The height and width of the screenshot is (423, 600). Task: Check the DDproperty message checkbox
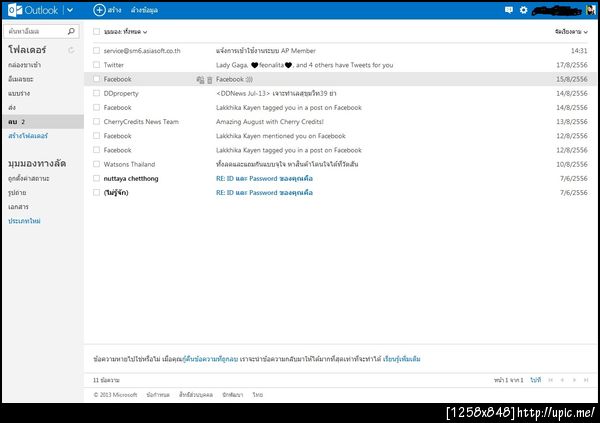coord(96,93)
